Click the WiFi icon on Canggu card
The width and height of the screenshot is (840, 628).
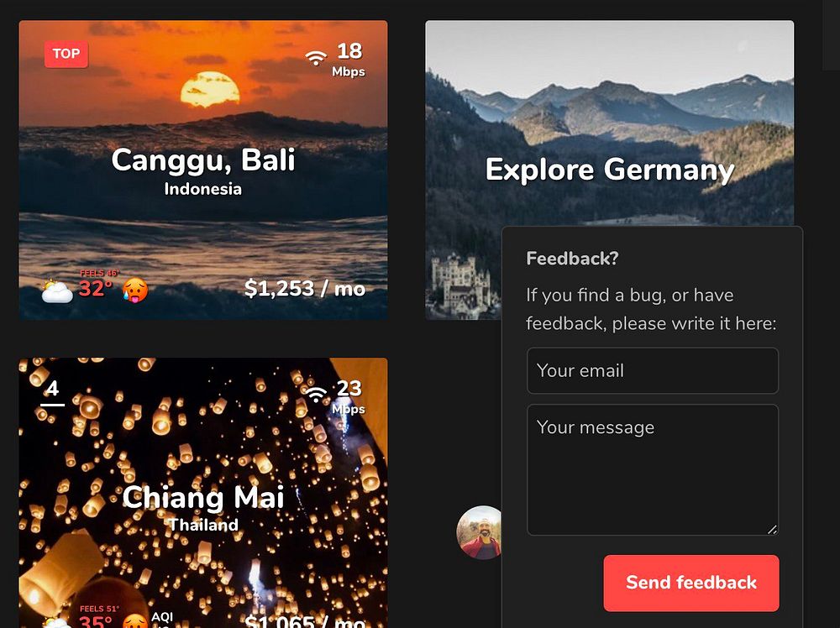point(316,57)
